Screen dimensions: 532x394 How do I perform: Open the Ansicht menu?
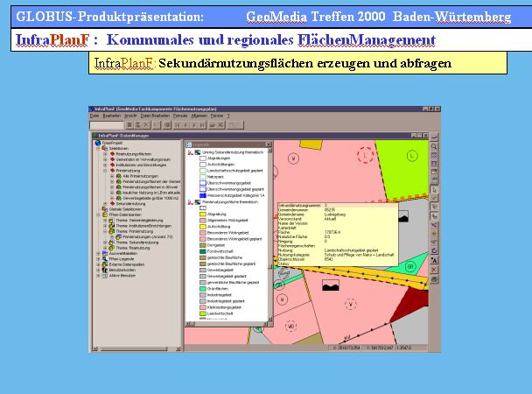tap(130, 116)
